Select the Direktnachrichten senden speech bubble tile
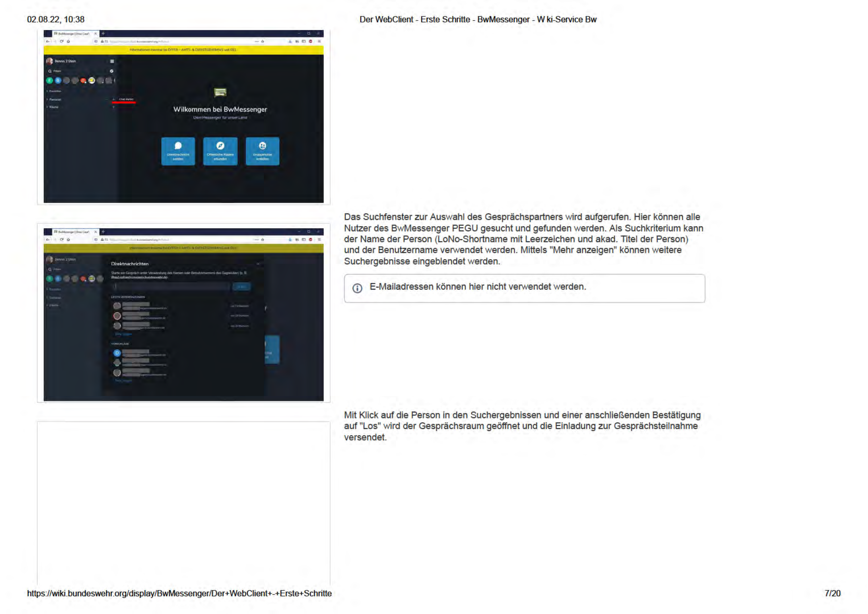 click(178, 151)
